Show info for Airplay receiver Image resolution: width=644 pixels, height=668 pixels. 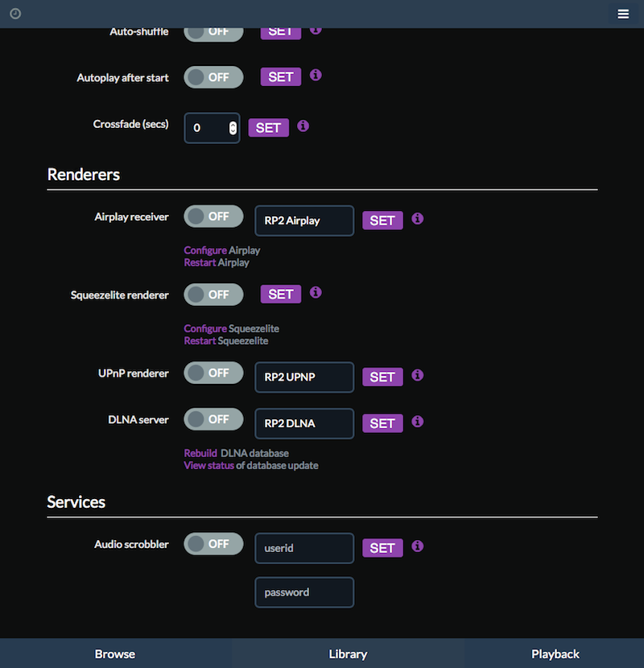[x=417, y=219]
